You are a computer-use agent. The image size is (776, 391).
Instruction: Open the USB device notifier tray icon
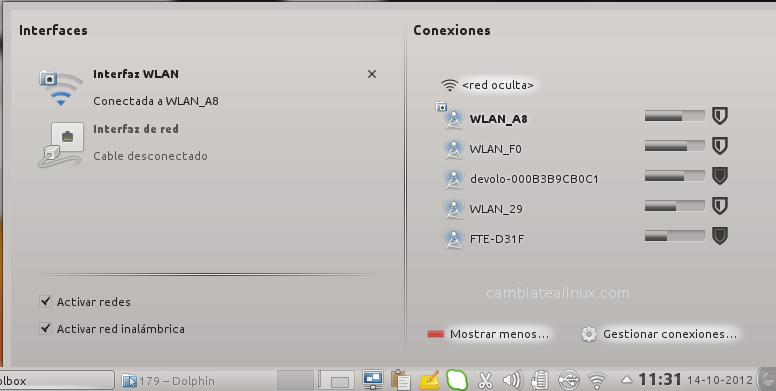tap(568, 380)
